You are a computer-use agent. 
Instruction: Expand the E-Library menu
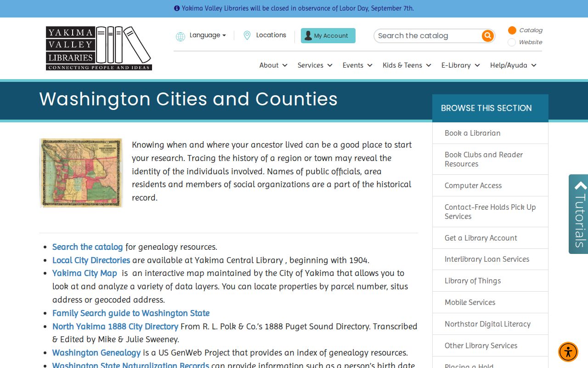pyautogui.click(x=461, y=65)
